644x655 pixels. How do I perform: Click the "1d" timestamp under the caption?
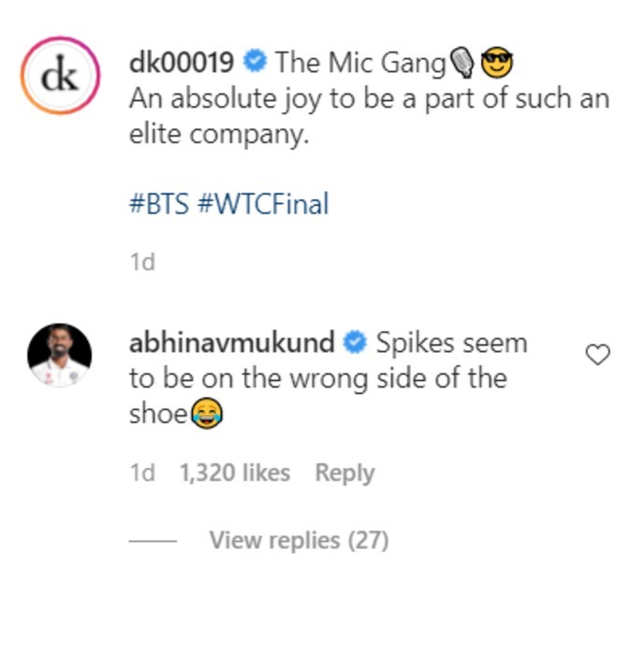(x=141, y=262)
